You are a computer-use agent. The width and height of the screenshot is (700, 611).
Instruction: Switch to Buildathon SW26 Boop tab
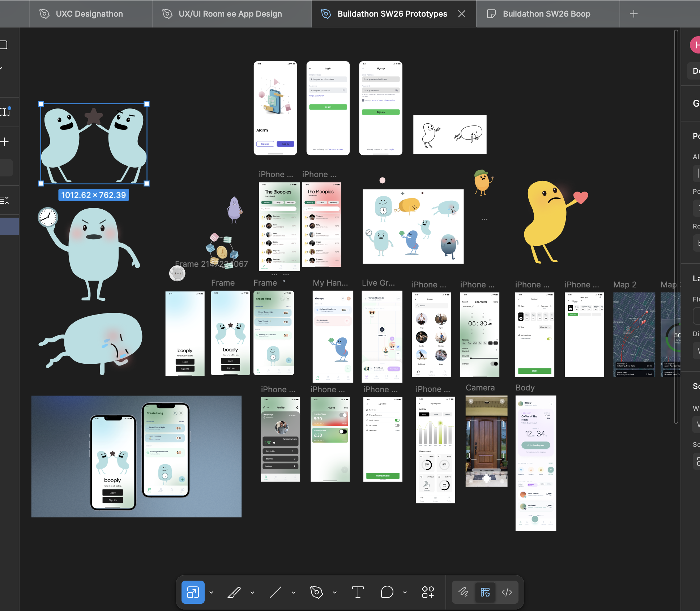coord(546,14)
